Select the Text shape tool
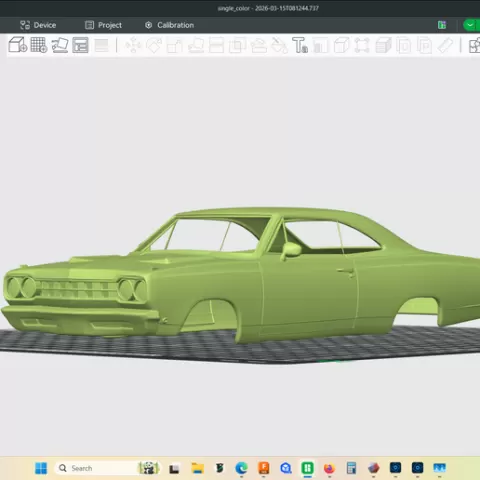The width and height of the screenshot is (480, 480). [300, 45]
